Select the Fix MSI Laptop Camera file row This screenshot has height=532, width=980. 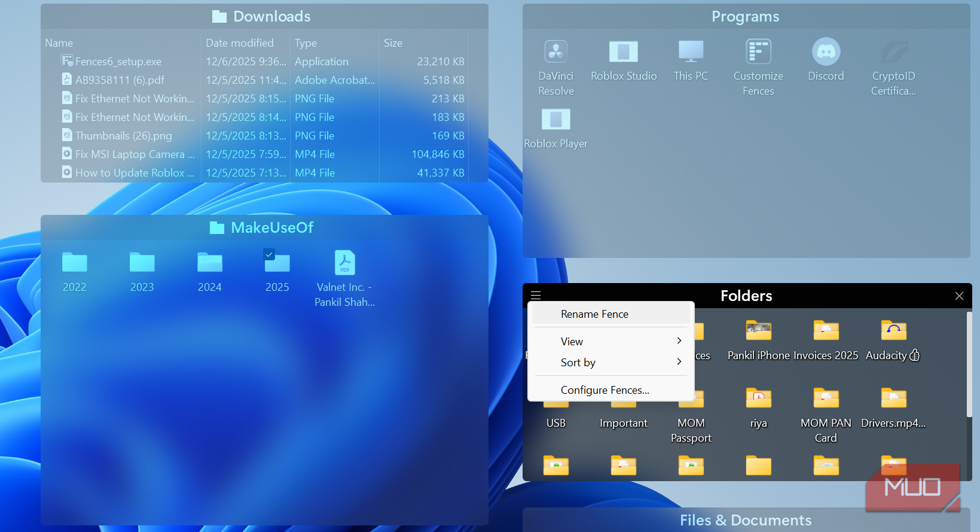255,154
